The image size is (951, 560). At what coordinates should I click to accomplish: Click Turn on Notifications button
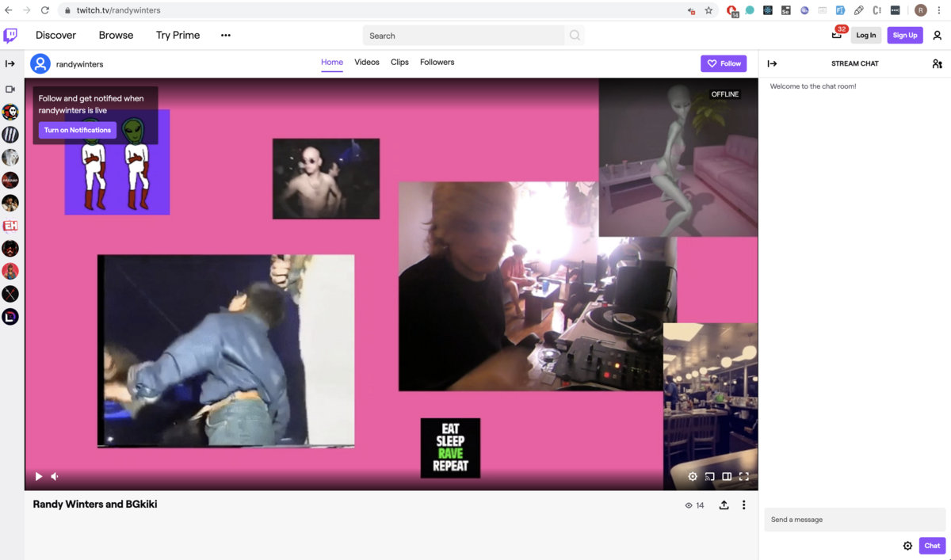tap(78, 130)
